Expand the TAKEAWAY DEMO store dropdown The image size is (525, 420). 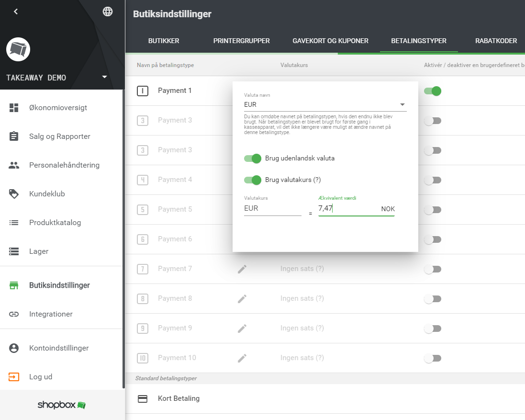click(x=104, y=77)
